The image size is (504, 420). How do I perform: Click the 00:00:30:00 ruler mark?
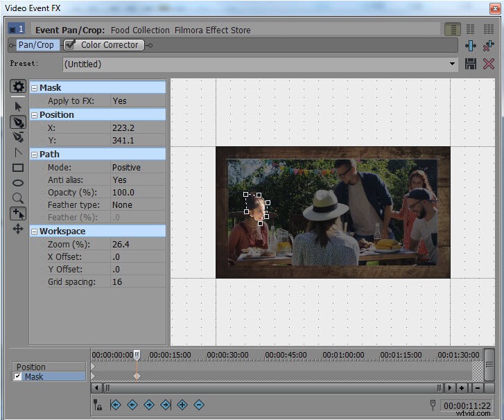pos(227,355)
